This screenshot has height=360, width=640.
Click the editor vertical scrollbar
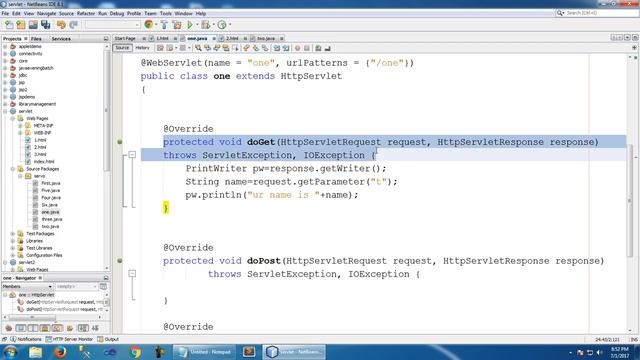[630, 200]
